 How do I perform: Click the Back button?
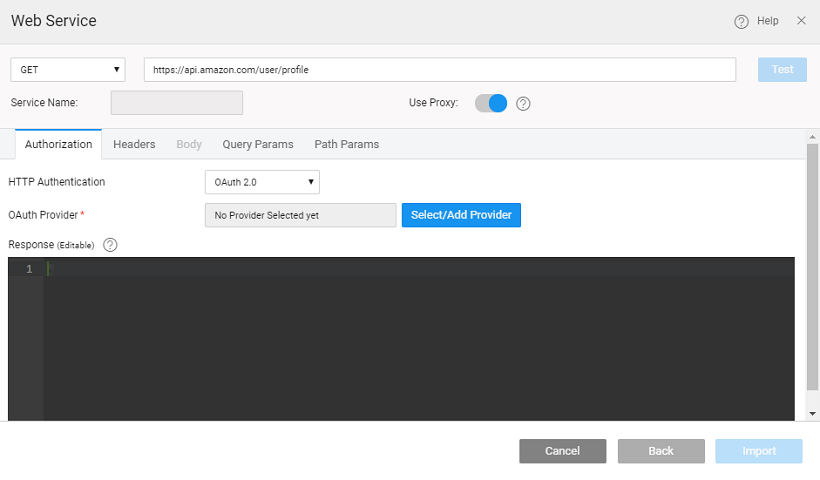pyautogui.click(x=661, y=451)
